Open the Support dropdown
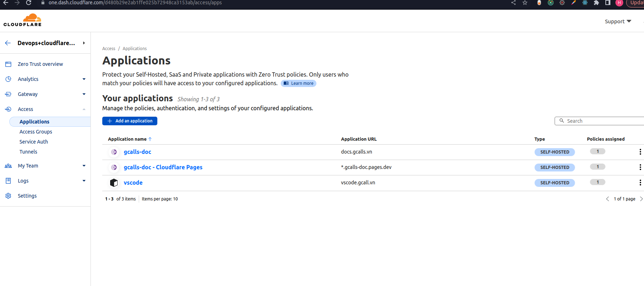644x286 pixels. tap(618, 21)
